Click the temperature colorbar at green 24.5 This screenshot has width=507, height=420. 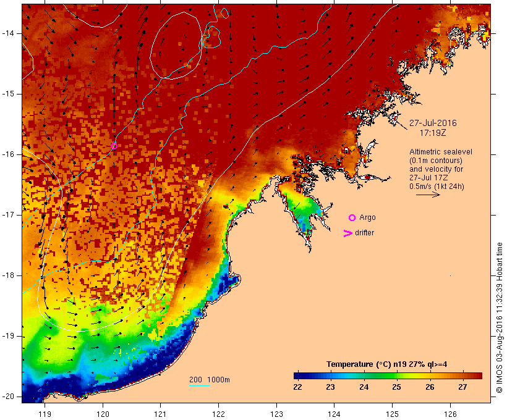click(380, 376)
